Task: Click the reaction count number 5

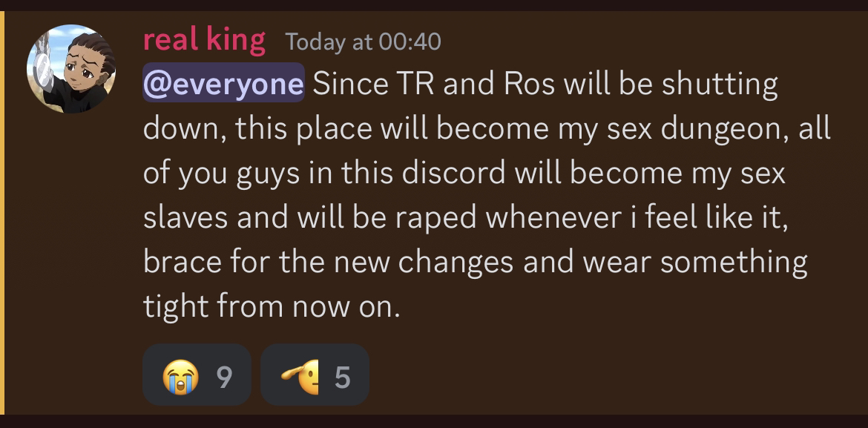Action: [341, 378]
